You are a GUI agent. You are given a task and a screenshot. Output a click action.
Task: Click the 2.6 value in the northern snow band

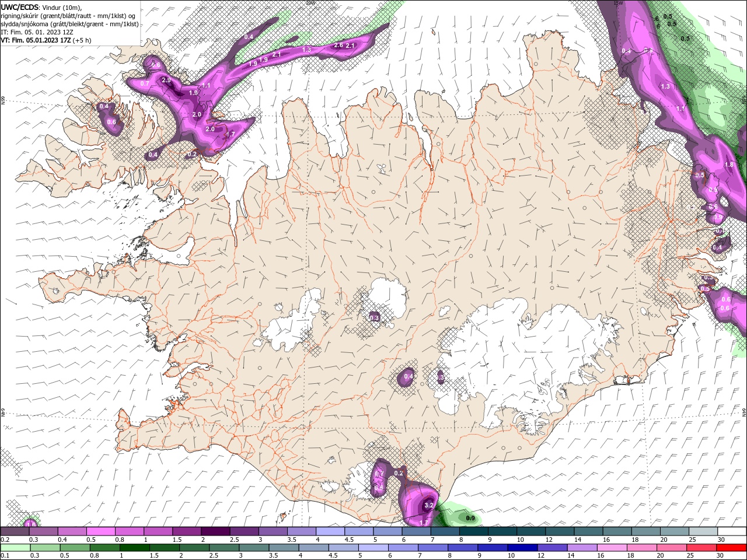[338, 45]
